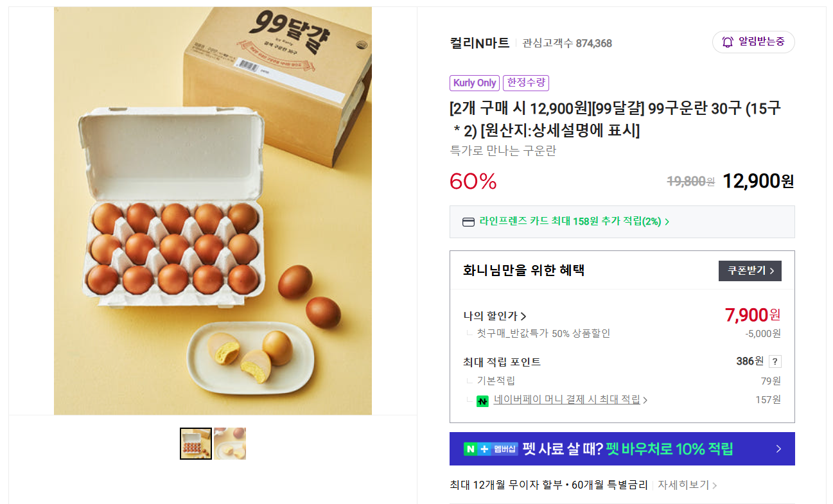833x504 pixels.
Task: Click the credit card icon beside 라인프렌즈 카드
Action: (469, 222)
